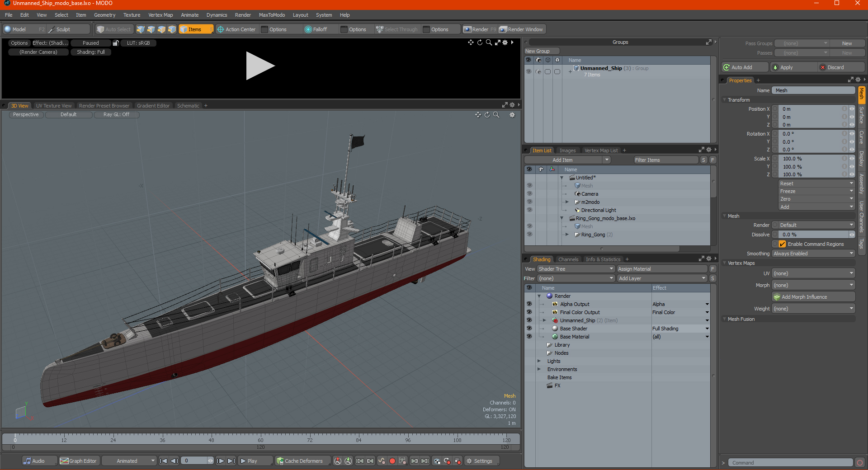The image size is (868, 470).
Task: Open the Smoothing Always Enabled dropdown
Action: [x=813, y=254]
